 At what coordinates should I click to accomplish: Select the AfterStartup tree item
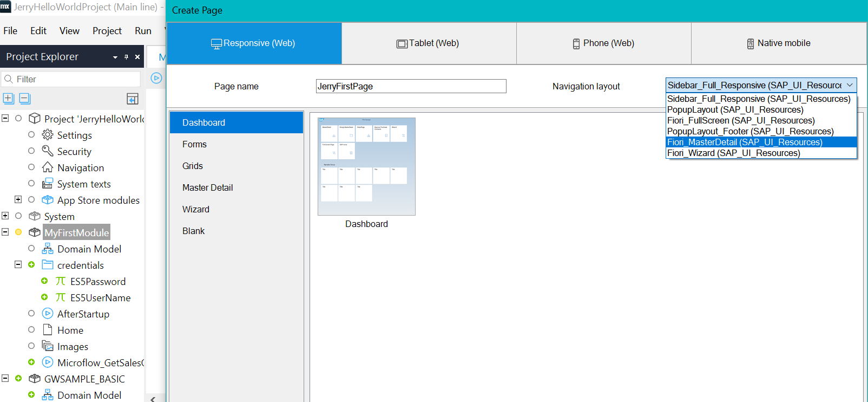[x=83, y=314]
